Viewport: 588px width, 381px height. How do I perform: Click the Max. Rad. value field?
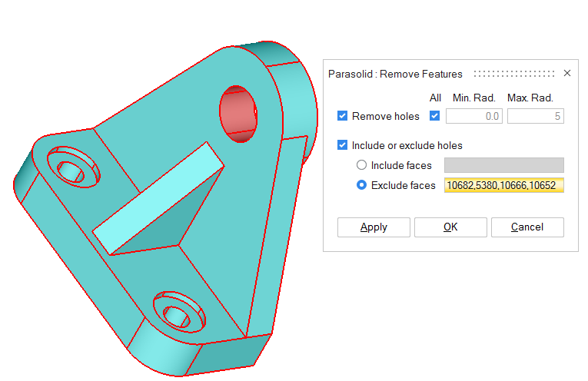(535, 116)
